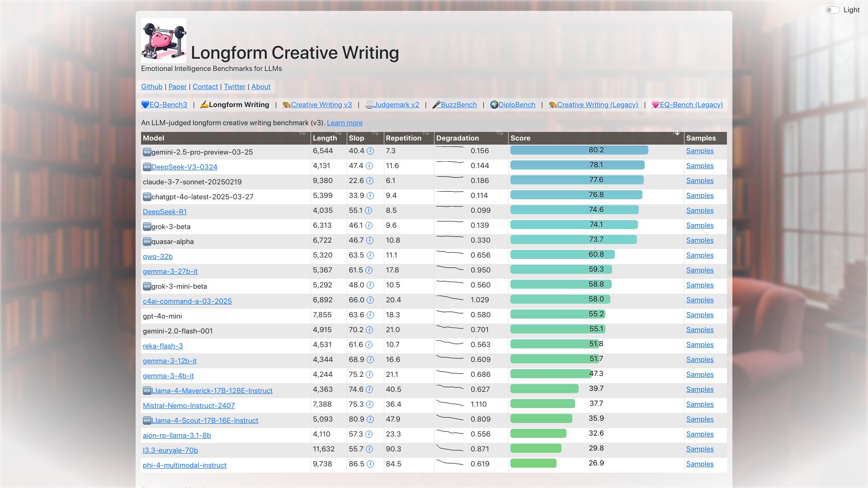Viewport: 868px width, 488px height.
Task: Open slop info icon for qwq-32b row
Action: point(370,255)
